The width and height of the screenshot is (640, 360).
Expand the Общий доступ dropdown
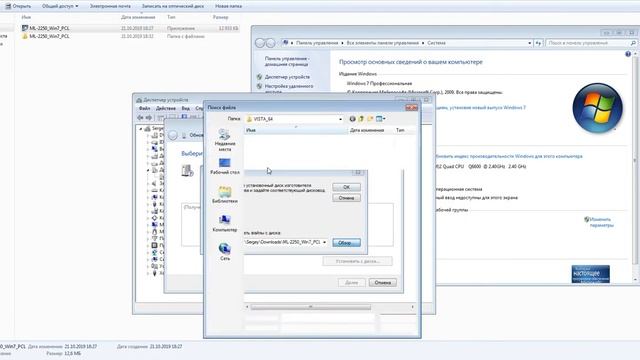tap(60, 6)
